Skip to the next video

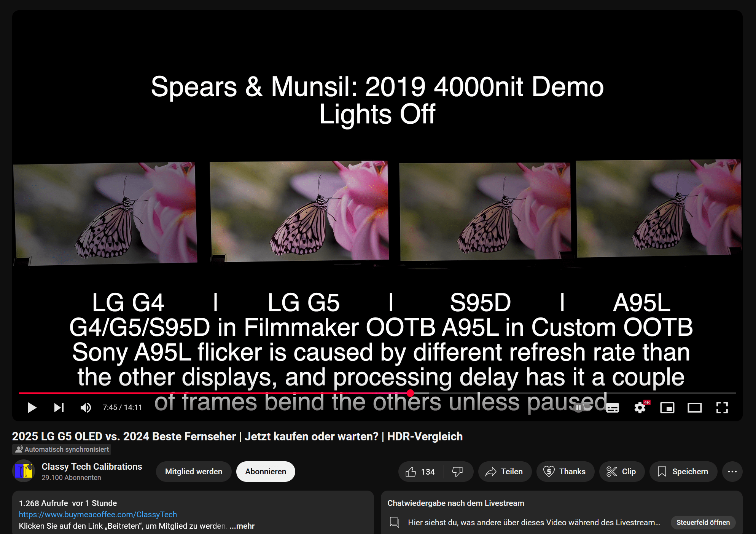[59, 408]
